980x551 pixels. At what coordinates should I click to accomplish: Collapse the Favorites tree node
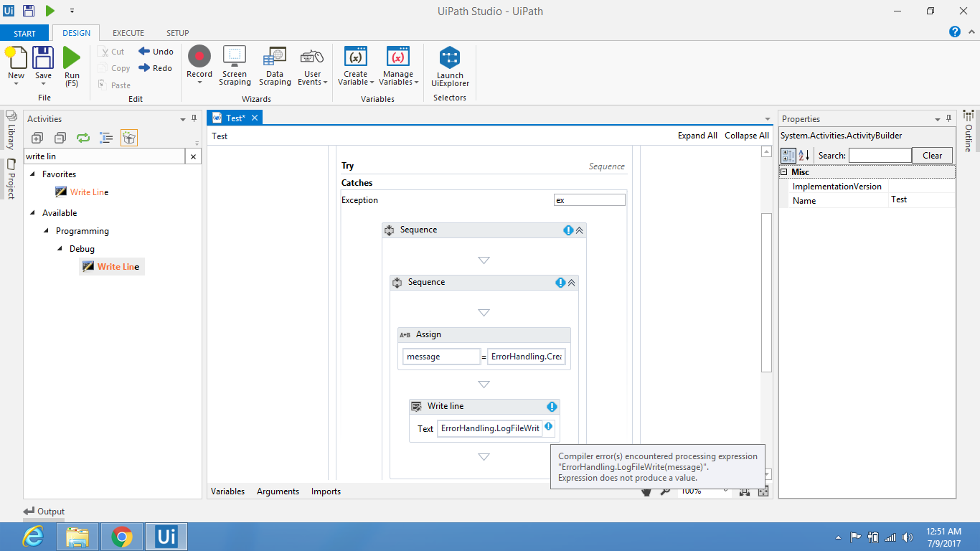click(32, 174)
